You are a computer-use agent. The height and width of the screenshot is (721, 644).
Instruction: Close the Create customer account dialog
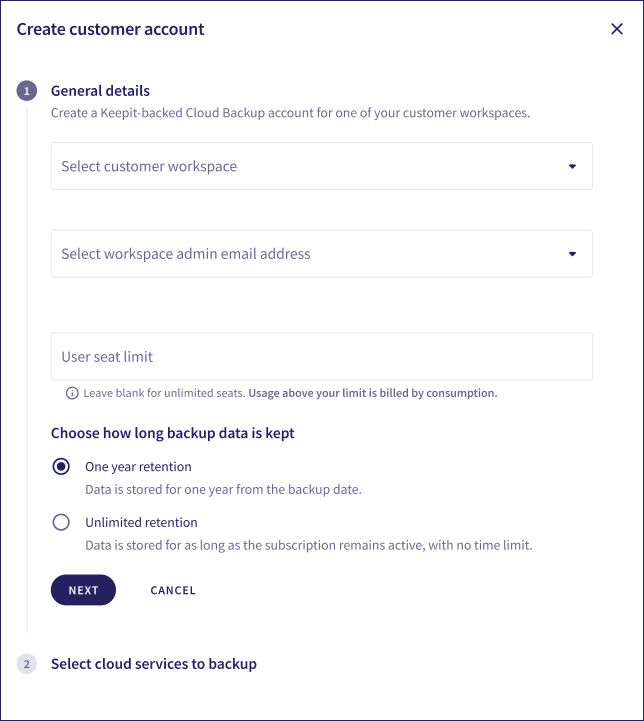pyautogui.click(x=616, y=29)
